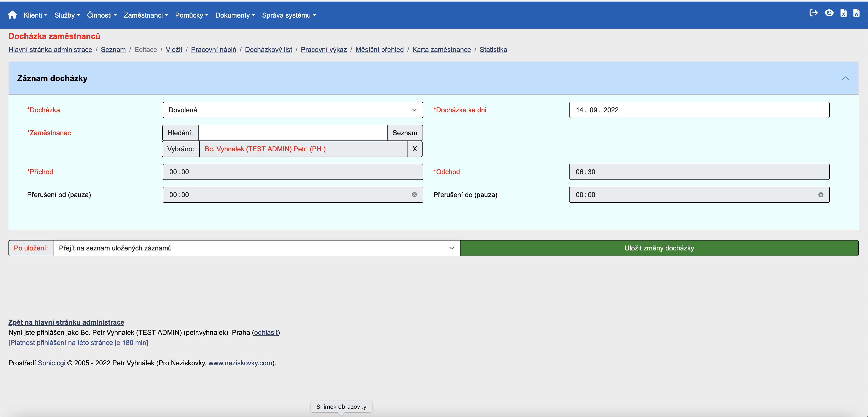Click the eye view icon
868x417 pixels.
tap(829, 13)
